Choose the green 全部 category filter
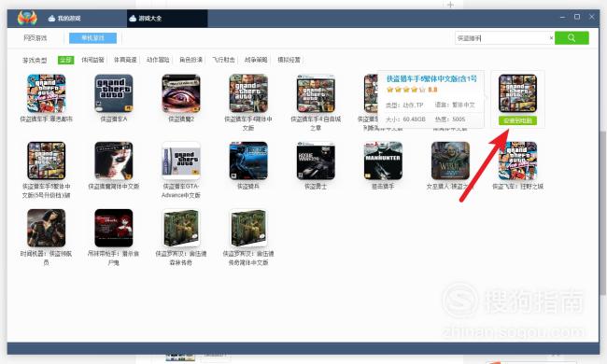The height and width of the screenshot is (364, 607). [x=65, y=60]
